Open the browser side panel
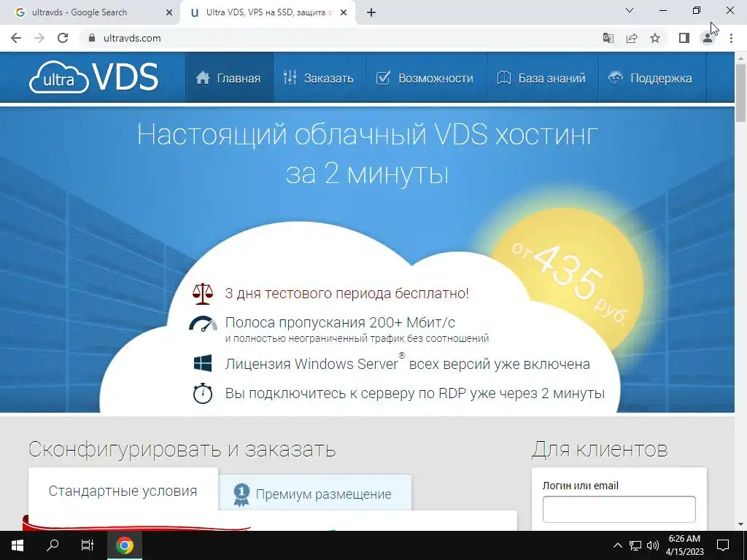The image size is (747, 560). coord(684,38)
